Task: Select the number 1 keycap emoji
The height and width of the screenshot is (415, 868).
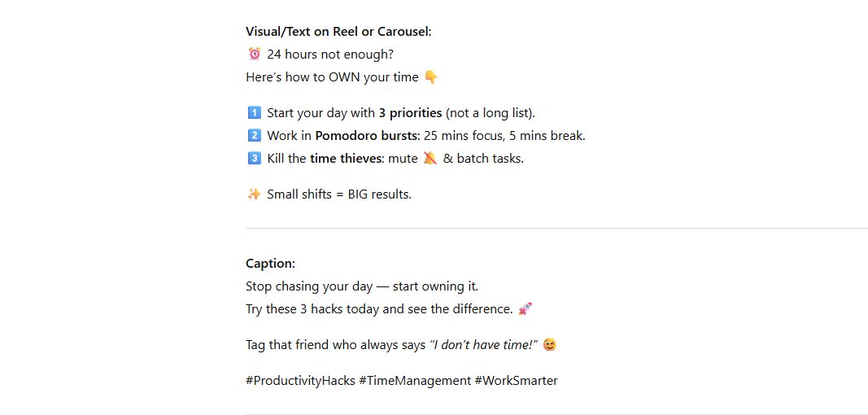Action: [254, 113]
